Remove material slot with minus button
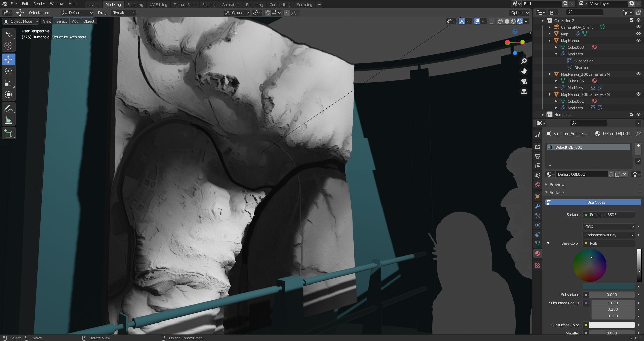The width and height of the screenshot is (644, 341). click(638, 152)
